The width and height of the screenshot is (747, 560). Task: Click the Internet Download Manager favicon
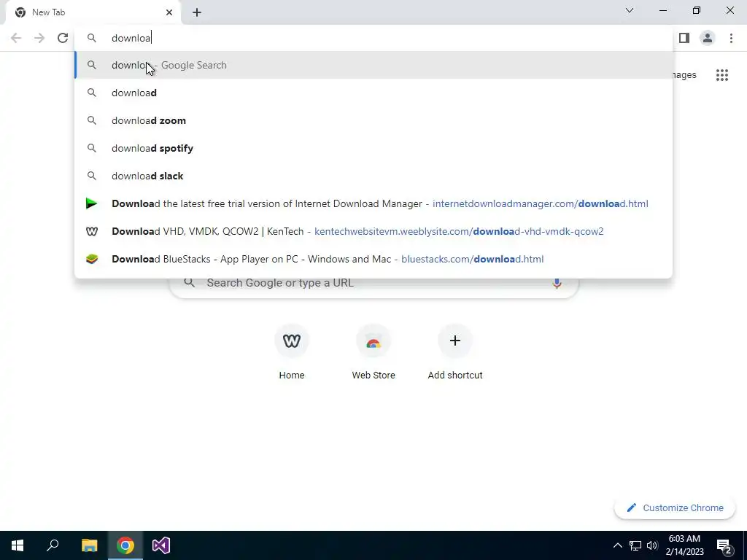[91, 204]
